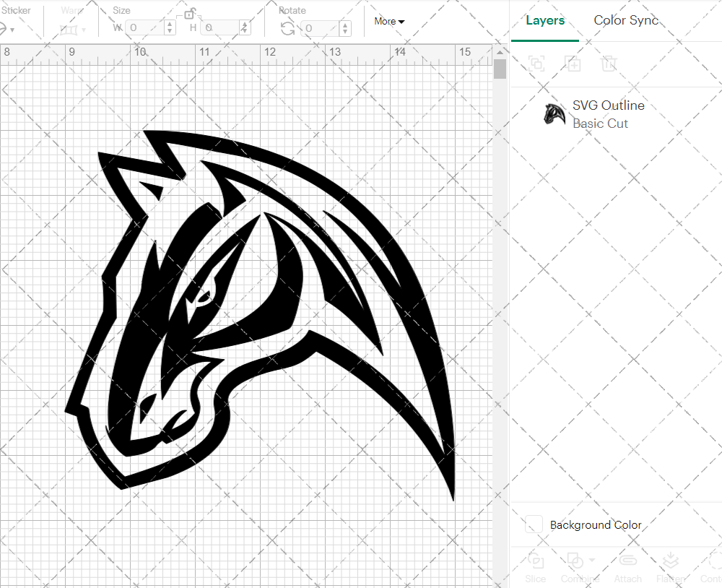Open the Background Color swatch
Viewport: 722px width, 588px height.
(534, 524)
